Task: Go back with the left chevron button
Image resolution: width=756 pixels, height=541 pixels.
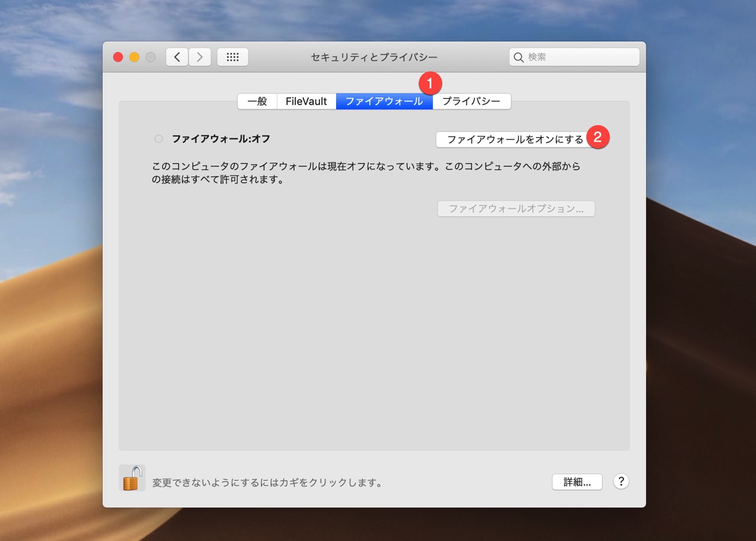Action: click(x=177, y=57)
